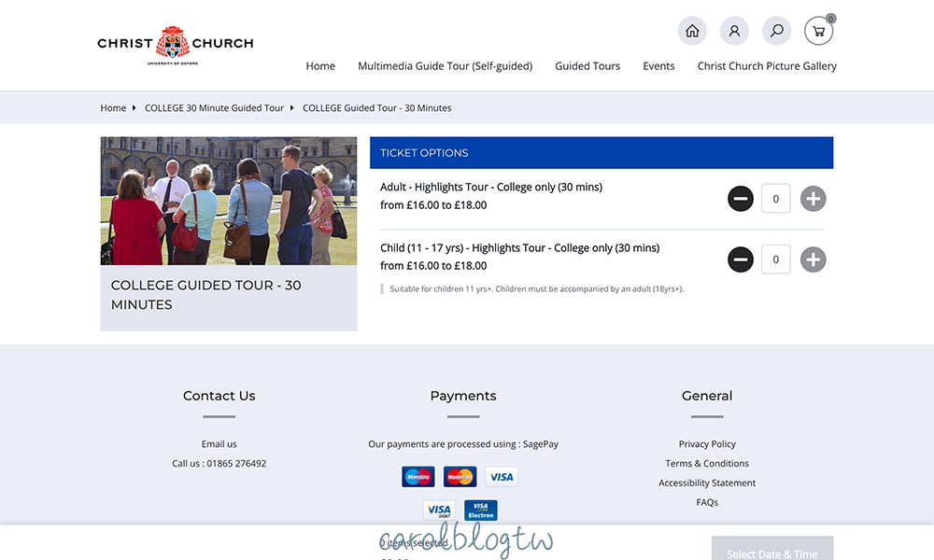Viewport: 934px width, 560px height.
Task: Click the Child ticket quantity field
Action: (775, 259)
